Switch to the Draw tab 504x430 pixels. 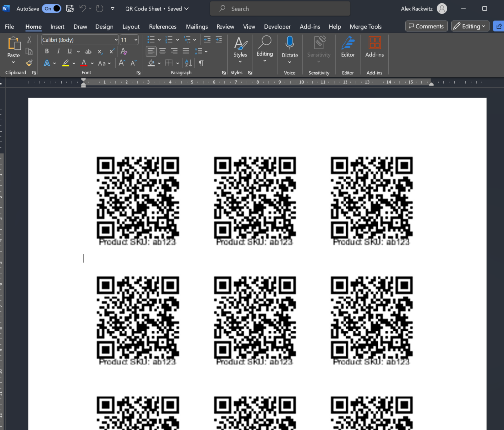tap(80, 27)
